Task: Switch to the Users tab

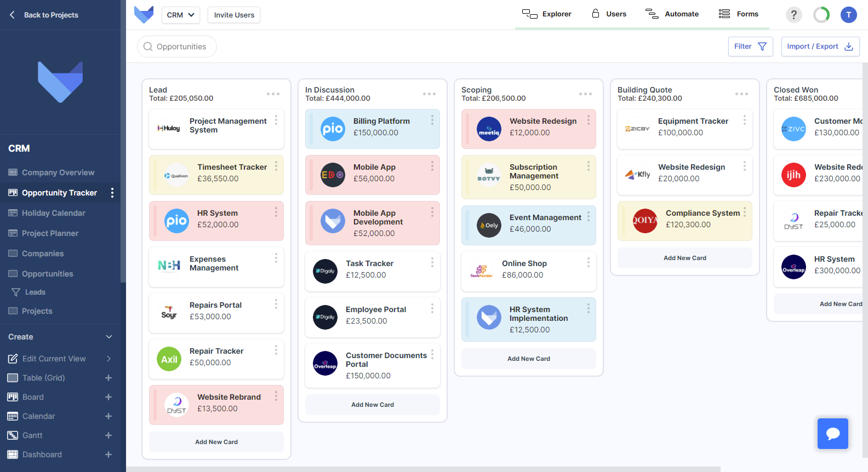Action: [608, 14]
